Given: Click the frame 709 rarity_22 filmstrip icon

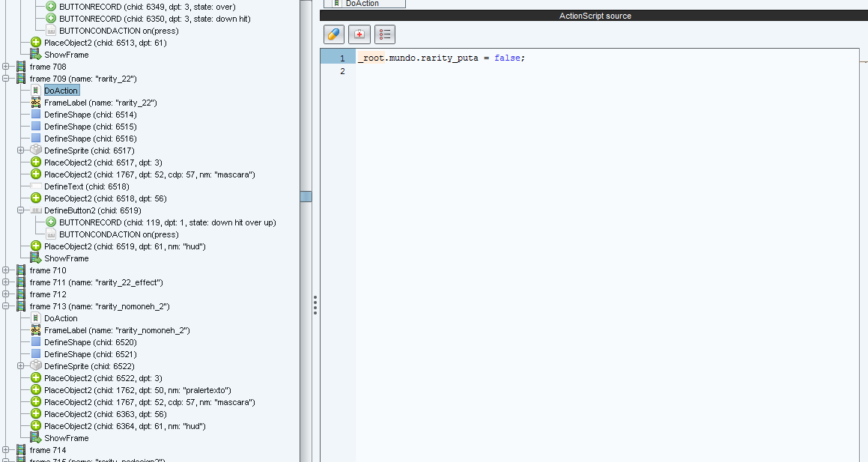Looking at the screenshot, I should pyautogui.click(x=21, y=79).
